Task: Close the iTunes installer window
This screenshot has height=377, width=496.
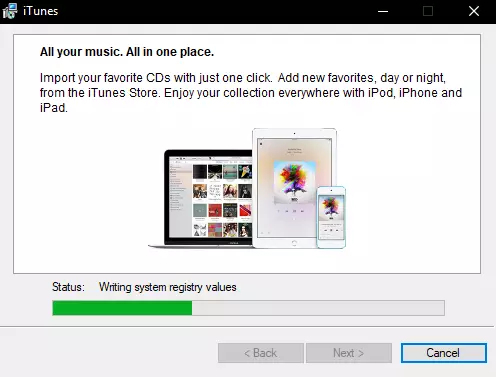Action: (x=474, y=11)
